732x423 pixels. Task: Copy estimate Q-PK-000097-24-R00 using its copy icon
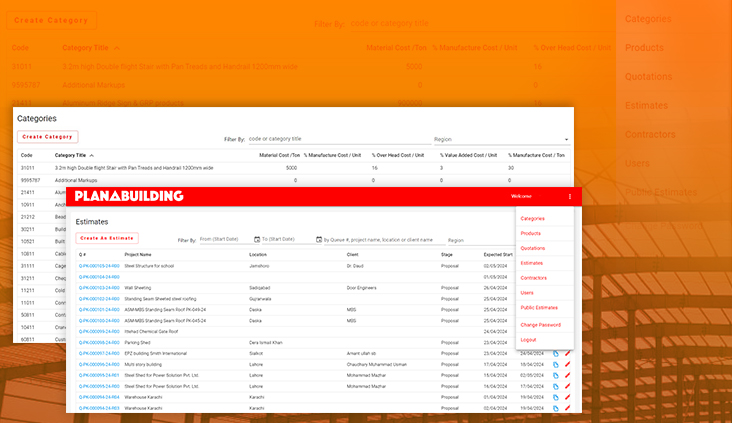coord(556,353)
